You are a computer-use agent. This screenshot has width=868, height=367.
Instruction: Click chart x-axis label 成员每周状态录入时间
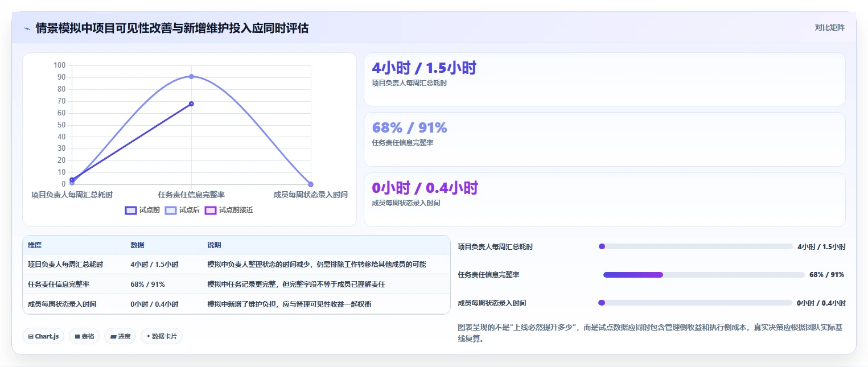pyautogui.click(x=311, y=195)
